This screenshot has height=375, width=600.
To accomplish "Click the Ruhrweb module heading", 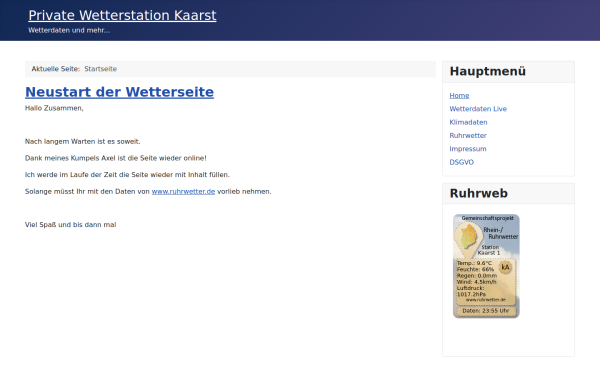I will [x=479, y=193].
